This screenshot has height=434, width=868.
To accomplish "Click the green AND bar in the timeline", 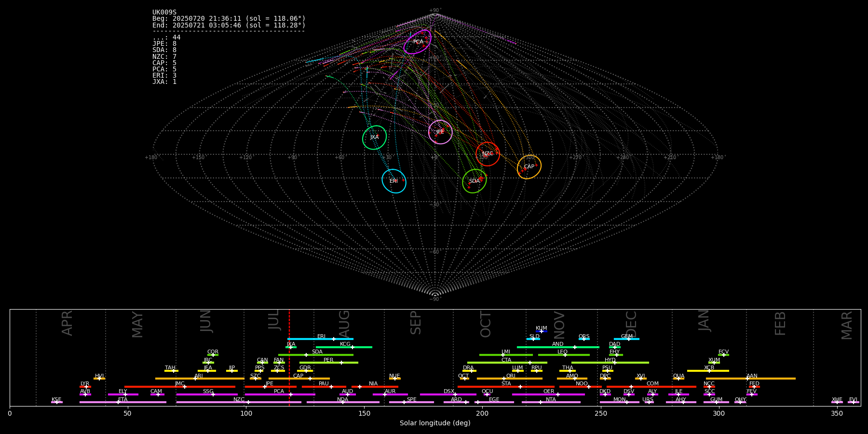I will pos(558,347).
